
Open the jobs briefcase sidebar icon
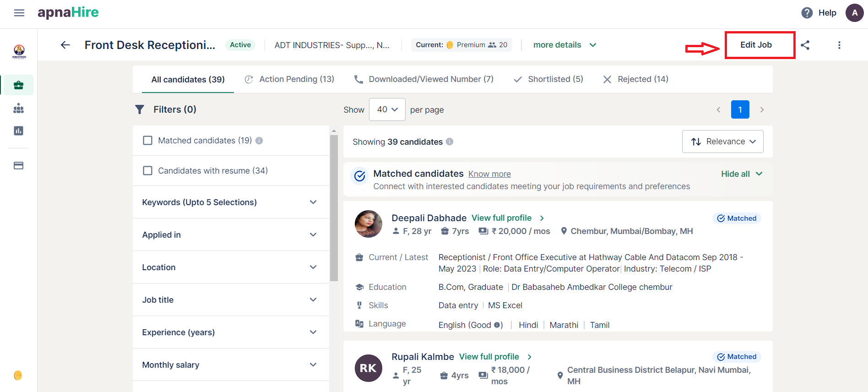coord(19,85)
